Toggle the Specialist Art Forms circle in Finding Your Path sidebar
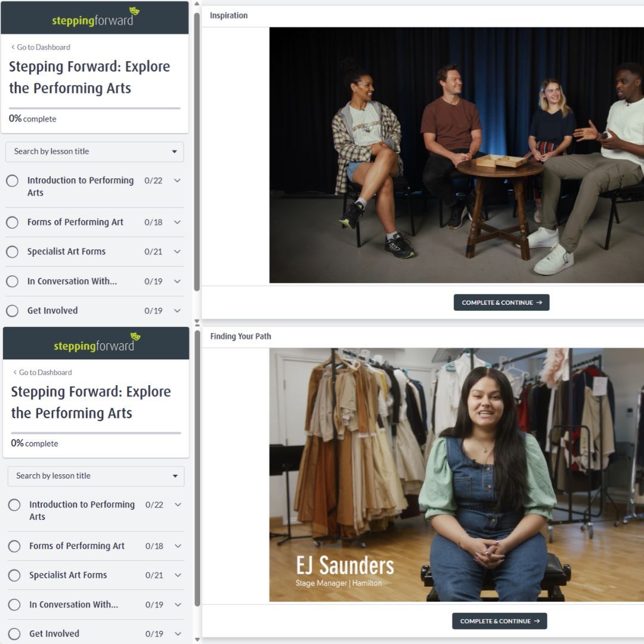This screenshot has height=644, width=644. pyautogui.click(x=14, y=575)
